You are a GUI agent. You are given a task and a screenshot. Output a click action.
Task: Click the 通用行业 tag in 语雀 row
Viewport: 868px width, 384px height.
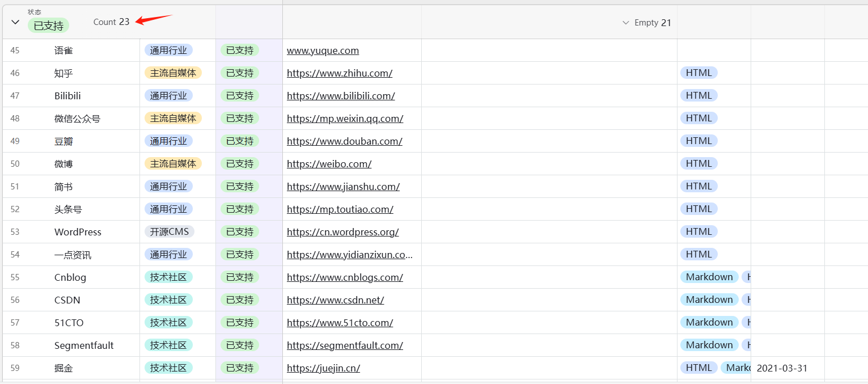point(168,50)
